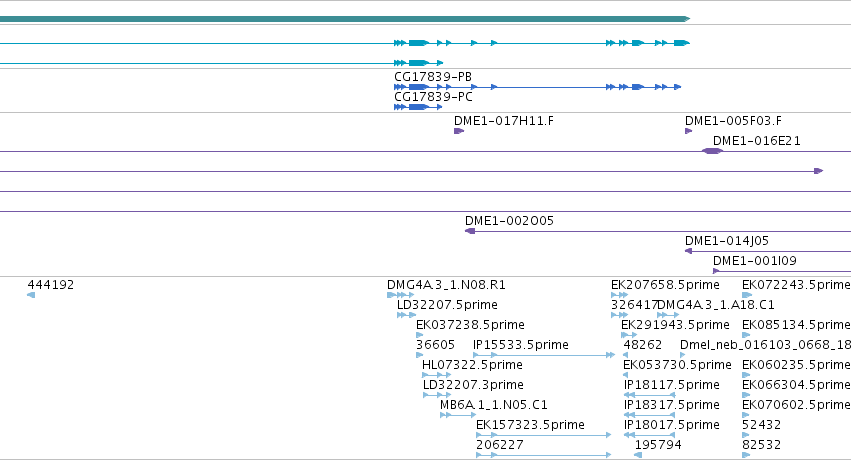Select the IP18117.5prime EST feature

[650, 395]
